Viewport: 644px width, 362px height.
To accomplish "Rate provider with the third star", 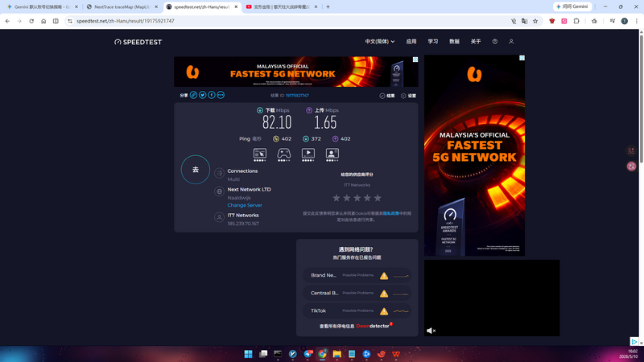I will pyautogui.click(x=357, y=198).
